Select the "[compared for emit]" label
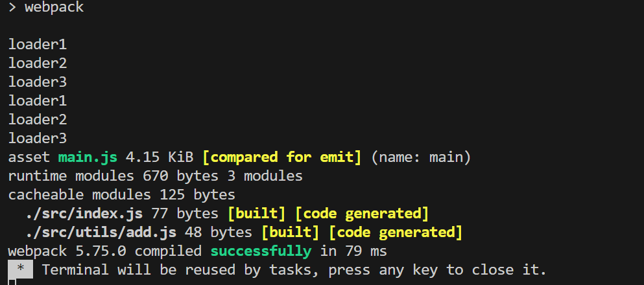Screen dimensions: 644x285 point(282,157)
